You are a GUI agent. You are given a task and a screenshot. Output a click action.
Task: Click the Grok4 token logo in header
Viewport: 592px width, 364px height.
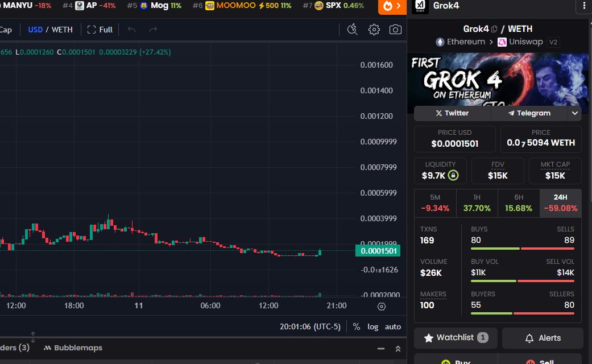[420, 6]
